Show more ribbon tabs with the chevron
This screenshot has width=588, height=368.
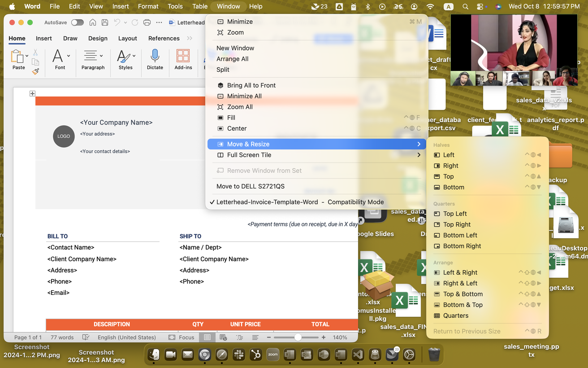190,39
